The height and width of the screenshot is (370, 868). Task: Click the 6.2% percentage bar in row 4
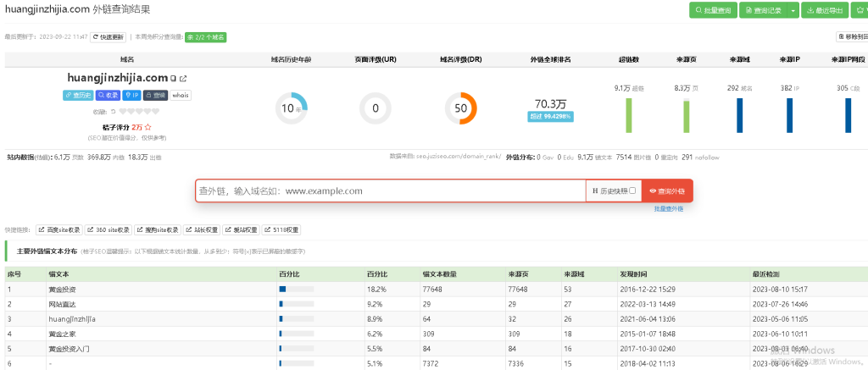tap(297, 334)
